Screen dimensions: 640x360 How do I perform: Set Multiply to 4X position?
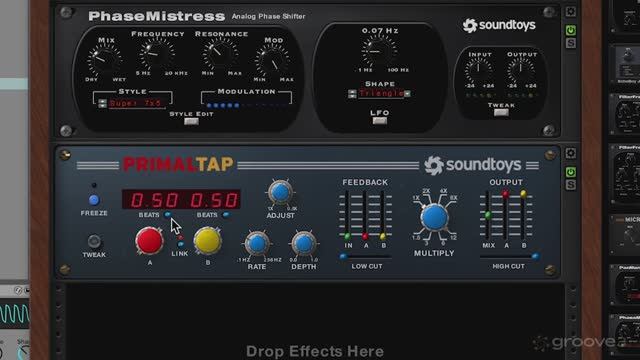(443, 191)
